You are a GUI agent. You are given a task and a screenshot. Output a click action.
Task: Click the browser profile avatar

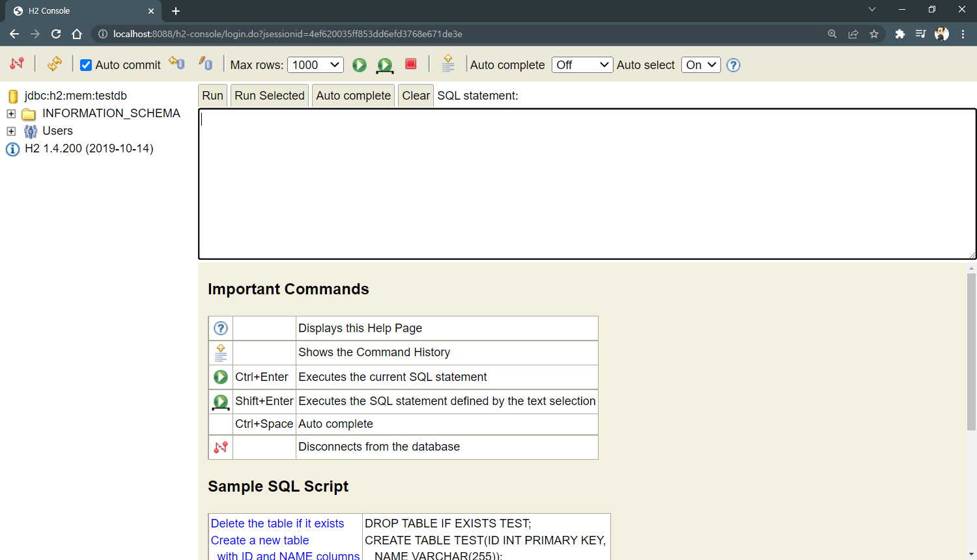942,34
